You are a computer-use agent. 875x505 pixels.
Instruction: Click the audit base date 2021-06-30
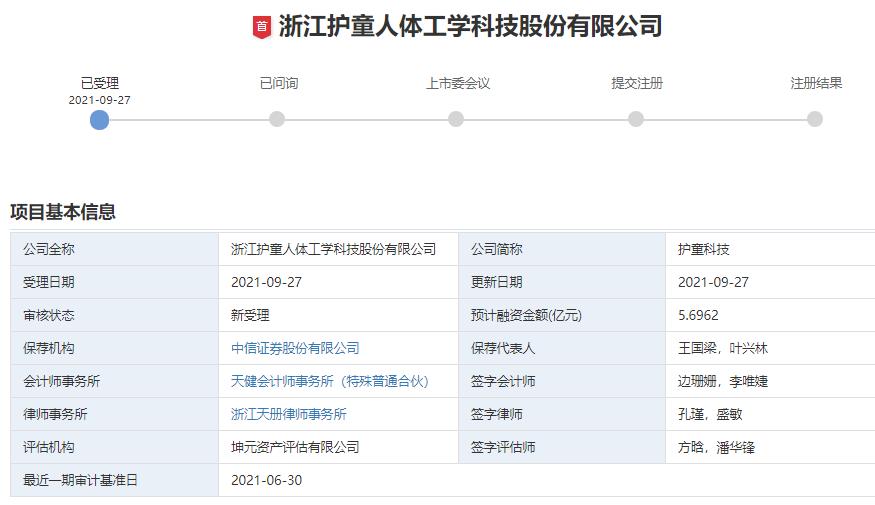click(266, 480)
